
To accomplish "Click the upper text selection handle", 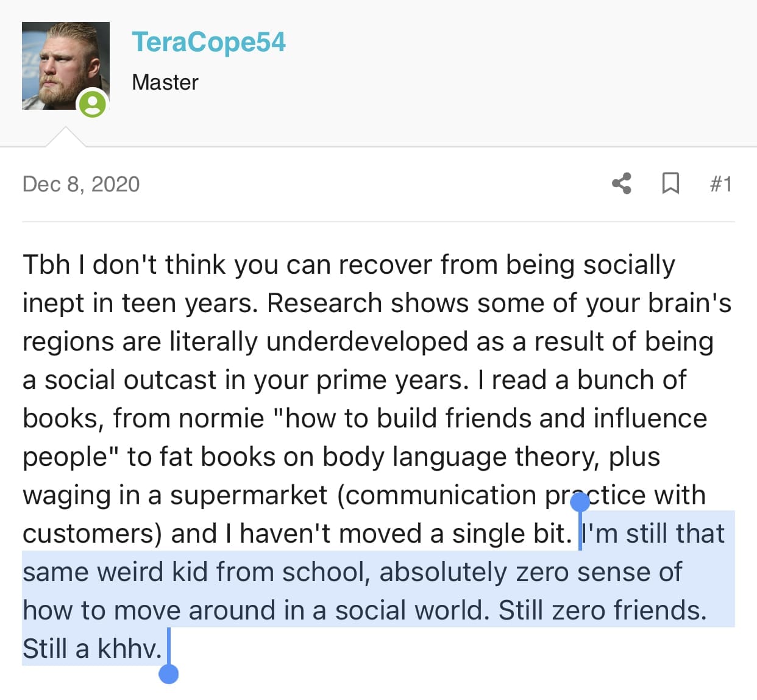I will [580, 502].
